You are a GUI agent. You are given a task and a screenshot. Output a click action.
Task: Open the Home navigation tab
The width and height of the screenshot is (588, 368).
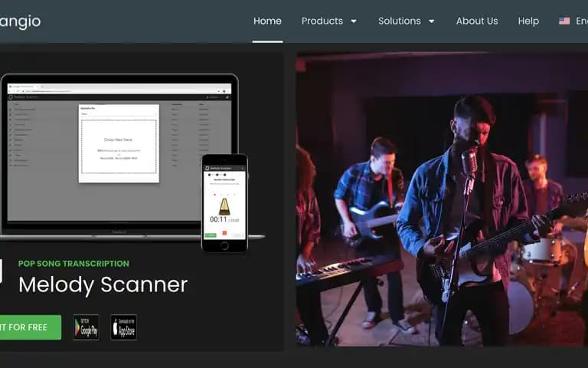point(267,21)
